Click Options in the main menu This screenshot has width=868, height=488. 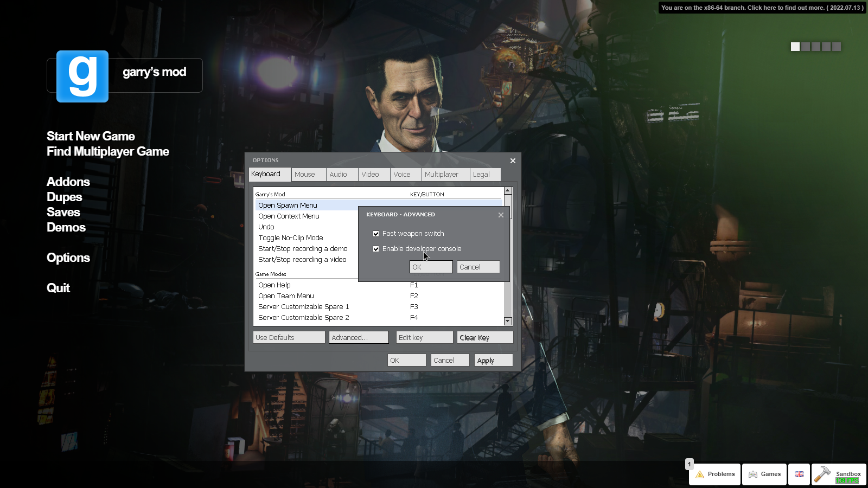coord(68,258)
